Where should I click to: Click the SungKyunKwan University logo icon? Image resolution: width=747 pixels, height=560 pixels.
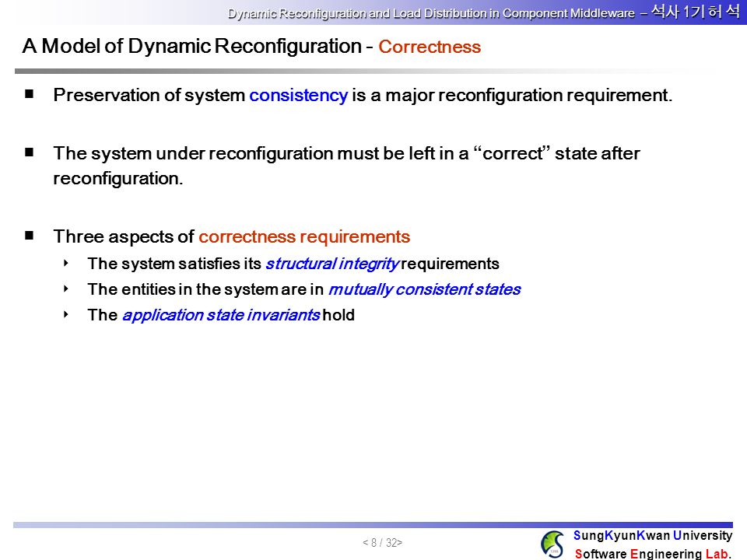coord(552,544)
